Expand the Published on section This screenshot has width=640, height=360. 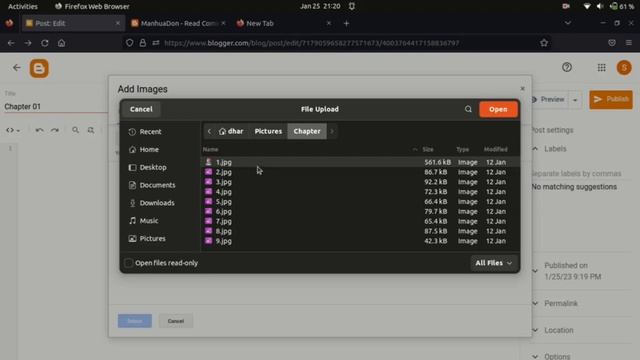(535, 271)
